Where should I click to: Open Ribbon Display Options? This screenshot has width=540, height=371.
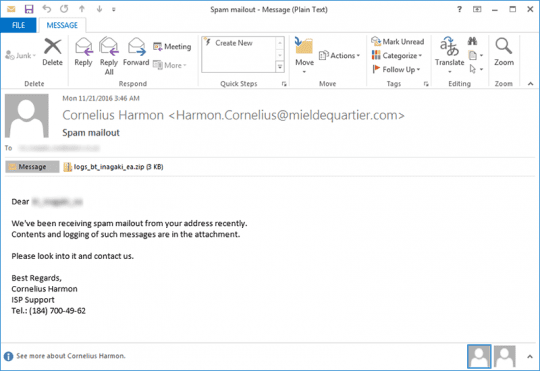point(477,9)
